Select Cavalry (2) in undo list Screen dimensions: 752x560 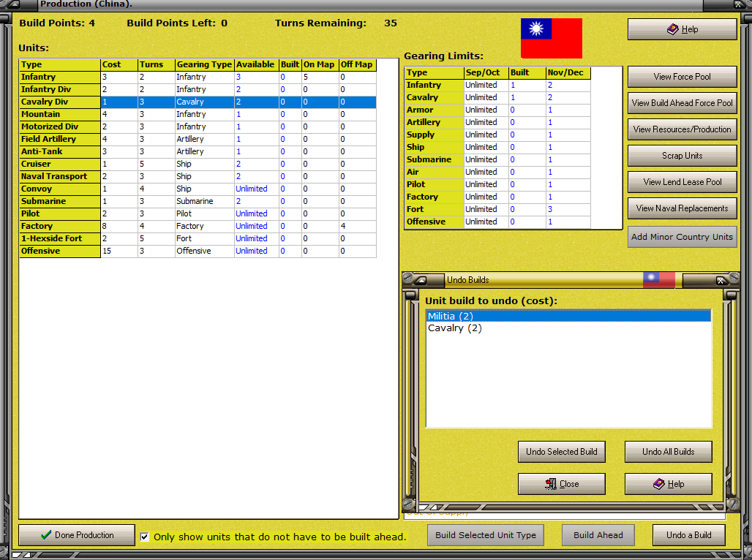(x=568, y=328)
